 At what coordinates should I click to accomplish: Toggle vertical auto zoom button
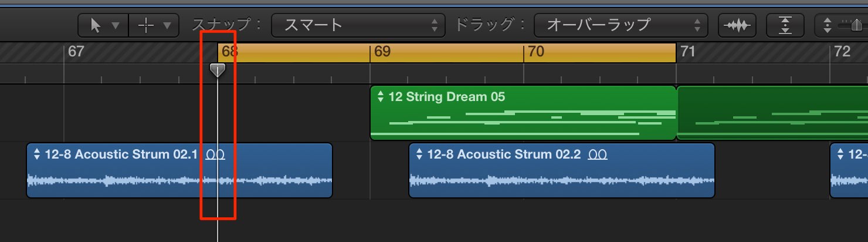click(x=785, y=25)
